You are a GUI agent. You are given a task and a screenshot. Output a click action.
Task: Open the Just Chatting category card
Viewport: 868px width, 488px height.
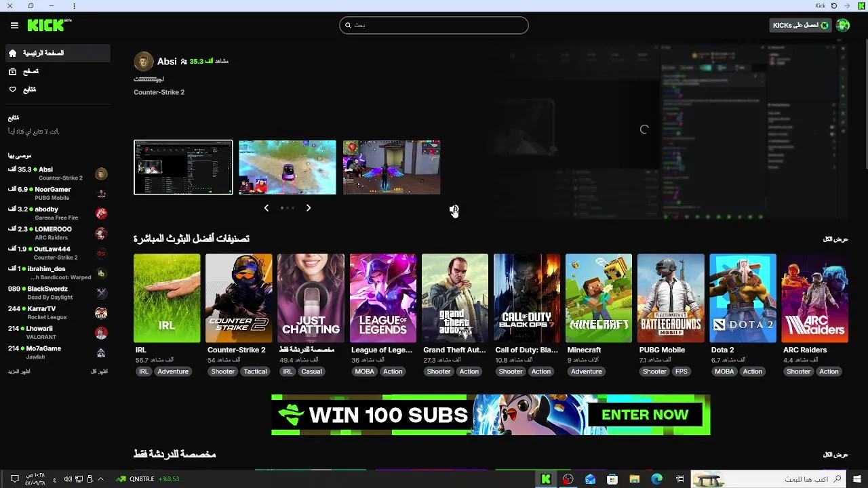pyautogui.click(x=311, y=298)
